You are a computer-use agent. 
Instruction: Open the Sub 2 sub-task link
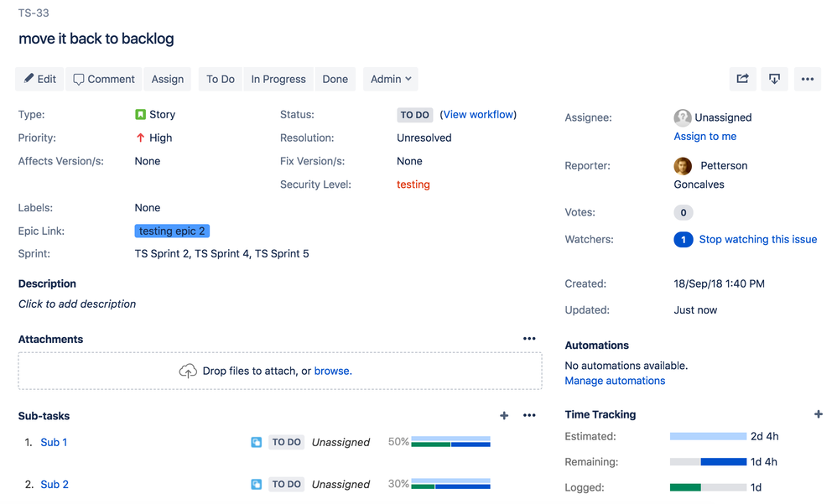[55, 484]
